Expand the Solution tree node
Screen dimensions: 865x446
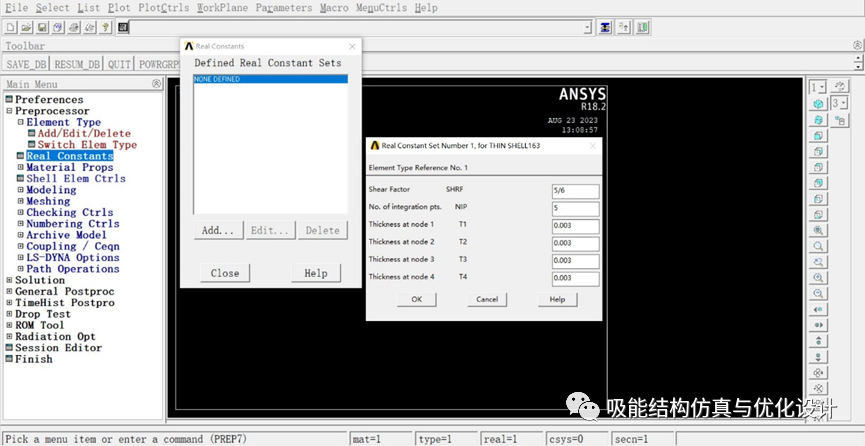pyautogui.click(x=9, y=280)
